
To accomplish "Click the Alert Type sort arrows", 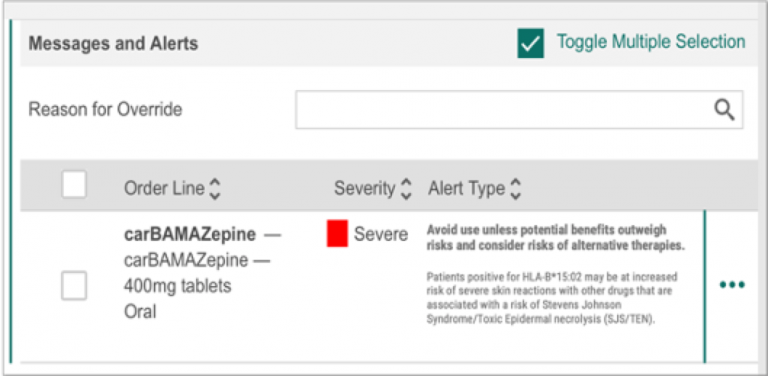I will click(x=515, y=189).
